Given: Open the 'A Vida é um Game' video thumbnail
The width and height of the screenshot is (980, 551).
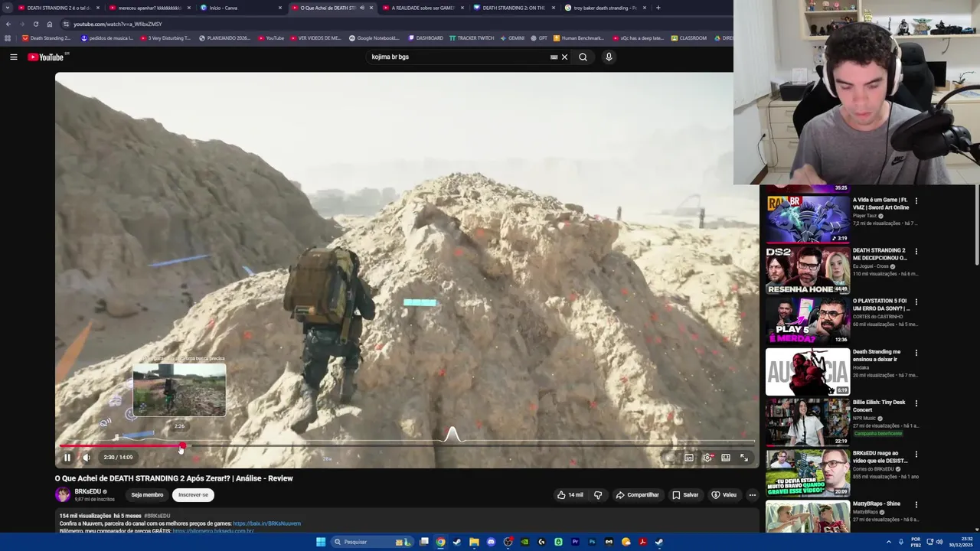Looking at the screenshot, I should tap(808, 218).
